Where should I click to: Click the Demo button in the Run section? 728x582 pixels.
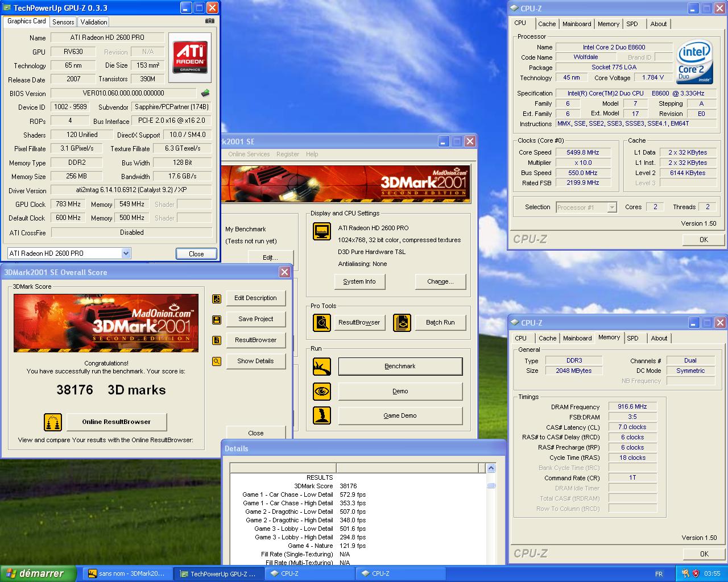[400, 391]
